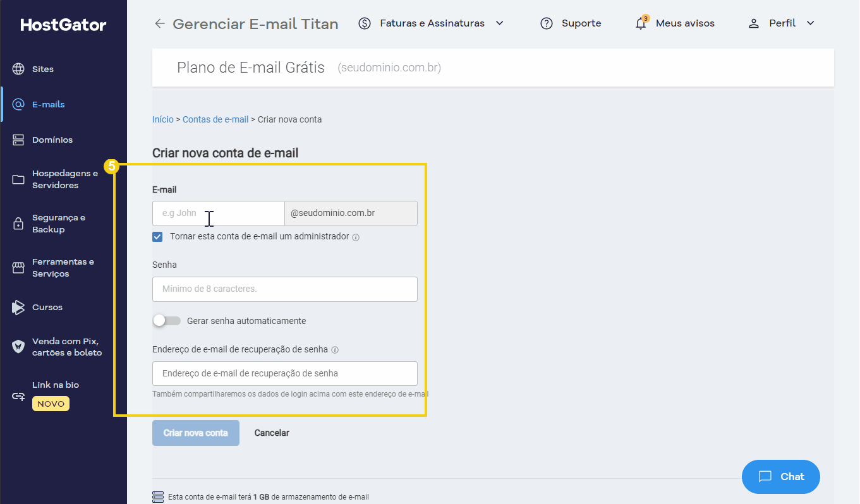Click the Gerenciar E-mail Titan page title
Screen dimensions: 860x504
pyautogui.click(x=255, y=24)
